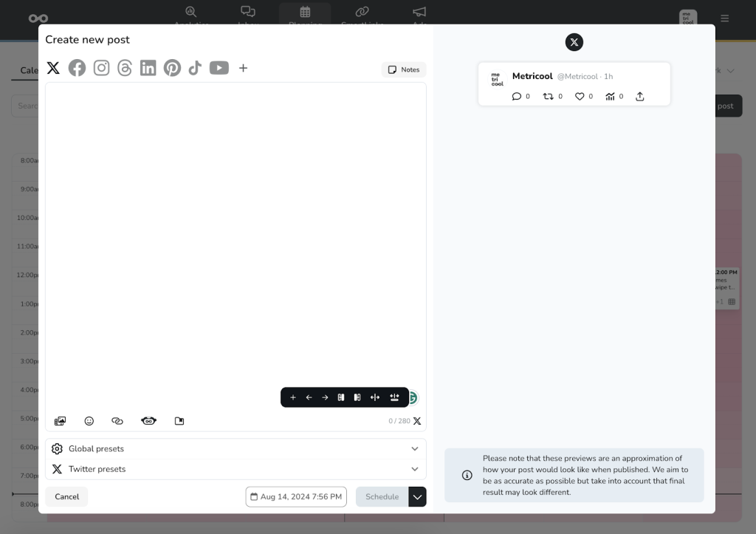The height and width of the screenshot is (534, 756).
Task: Open the Notes panel
Action: click(404, 69)
